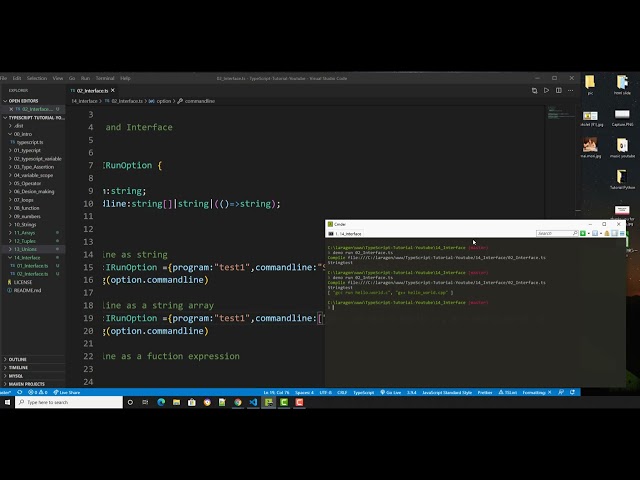
Task: Click the Cmder search magnifier icon
Action: tap(575, 233)
